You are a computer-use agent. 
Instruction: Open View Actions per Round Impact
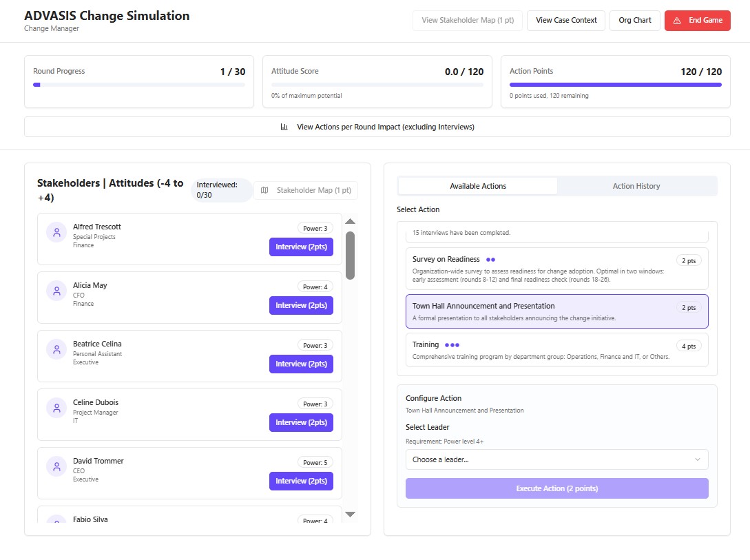coord(377,127)
